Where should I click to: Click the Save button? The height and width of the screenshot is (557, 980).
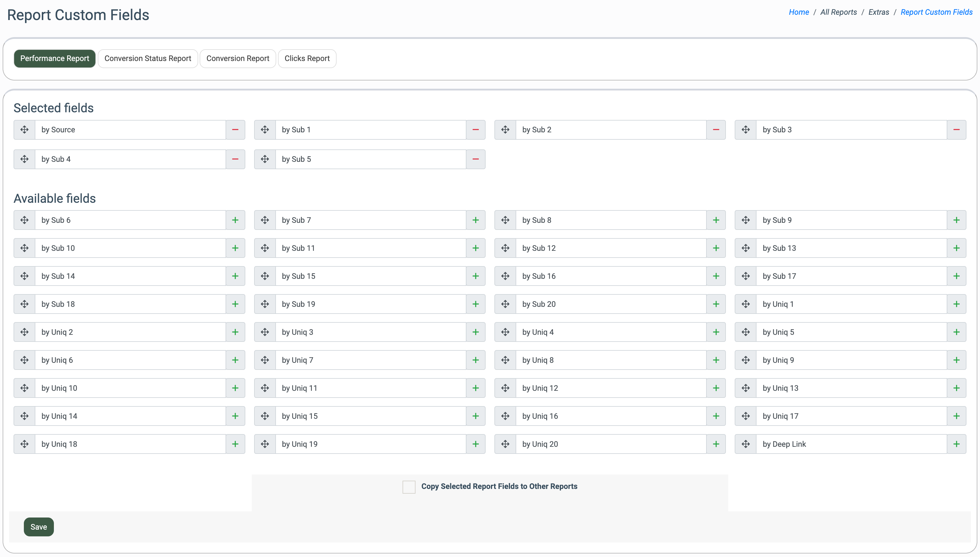pyautogui.click(x=39, y=527)
